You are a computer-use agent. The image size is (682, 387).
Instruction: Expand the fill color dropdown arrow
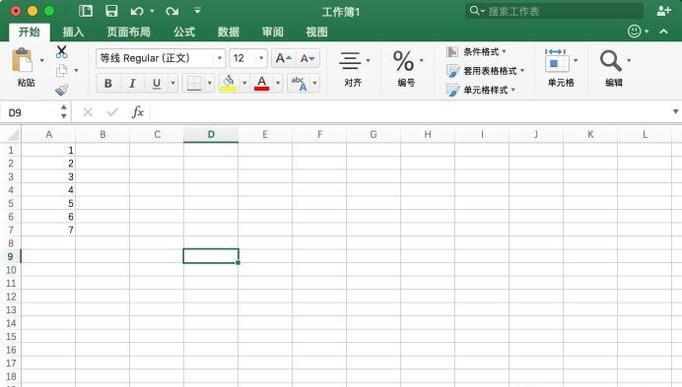(244, 83)
